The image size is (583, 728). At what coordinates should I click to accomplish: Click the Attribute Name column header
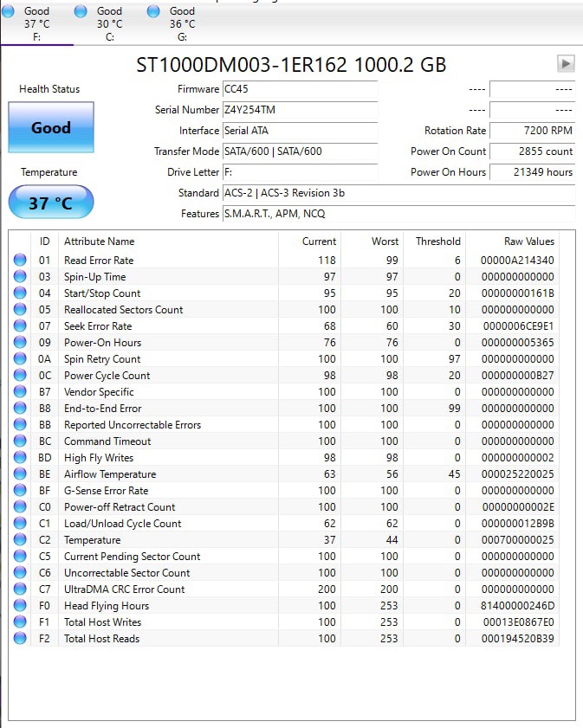point(168,242)
